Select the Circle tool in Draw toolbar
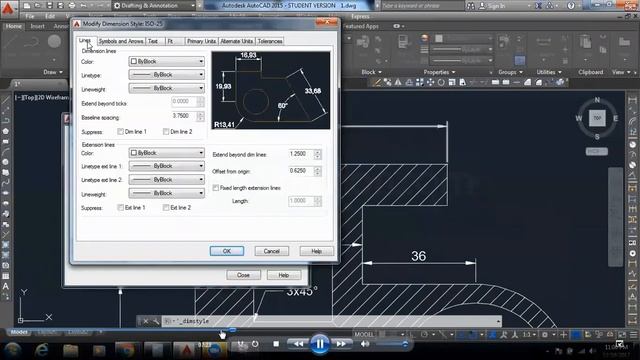 (x=6, y=162)
